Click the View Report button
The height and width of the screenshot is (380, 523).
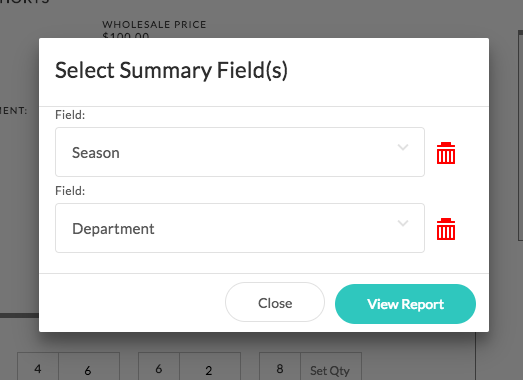(x=405, y=304)
